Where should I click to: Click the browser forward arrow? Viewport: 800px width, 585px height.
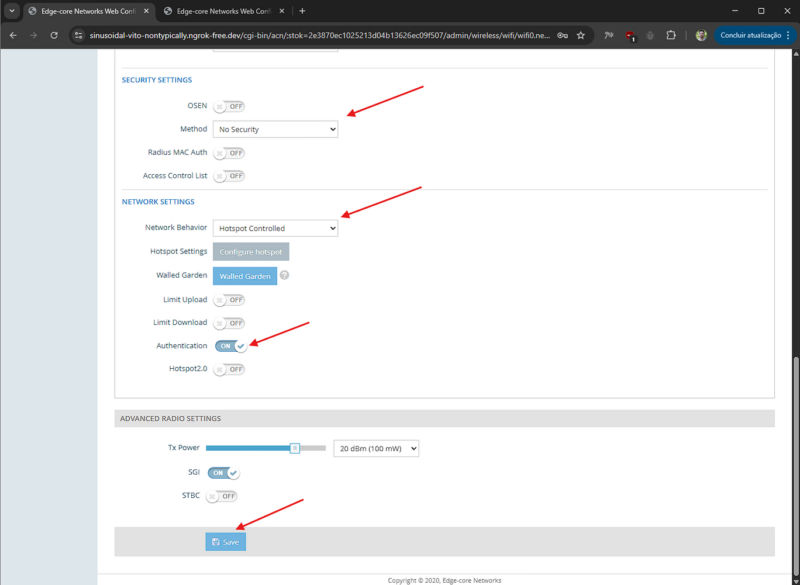coord(34,35)
